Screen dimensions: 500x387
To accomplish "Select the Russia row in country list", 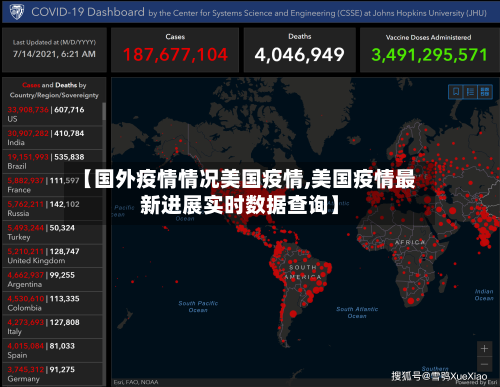I will coord(52,209).
